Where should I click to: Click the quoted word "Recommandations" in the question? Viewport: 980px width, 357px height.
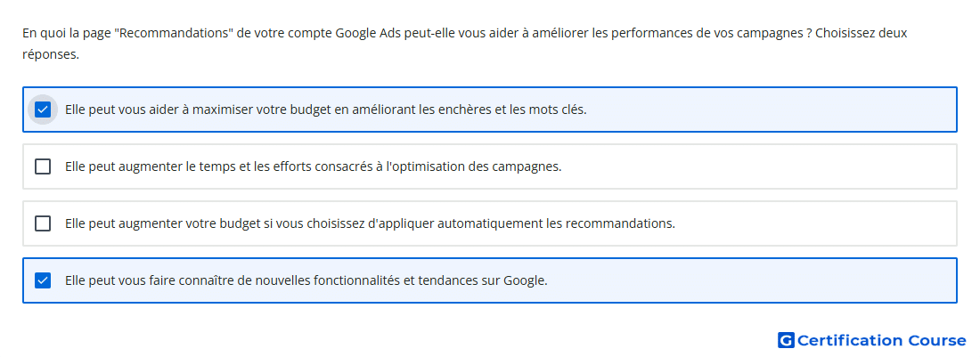pos(173,33)
